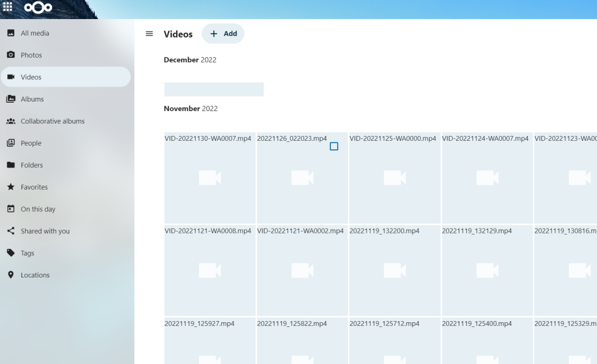Image resolution: width=597 pixels, height=364 pixels.
Task: Open On this day view
Action: click(66, 209)
